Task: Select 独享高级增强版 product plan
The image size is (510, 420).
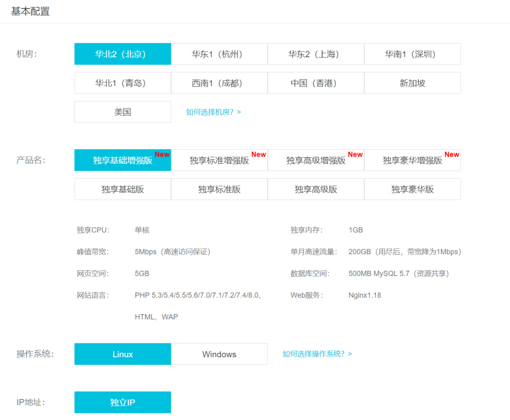Action: point(316,160)
